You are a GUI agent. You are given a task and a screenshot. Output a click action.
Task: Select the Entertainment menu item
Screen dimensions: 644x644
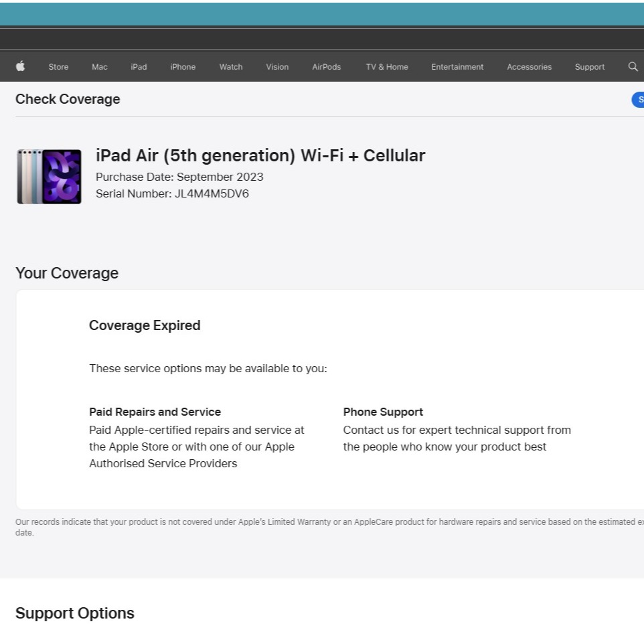[x=457, y=67]
